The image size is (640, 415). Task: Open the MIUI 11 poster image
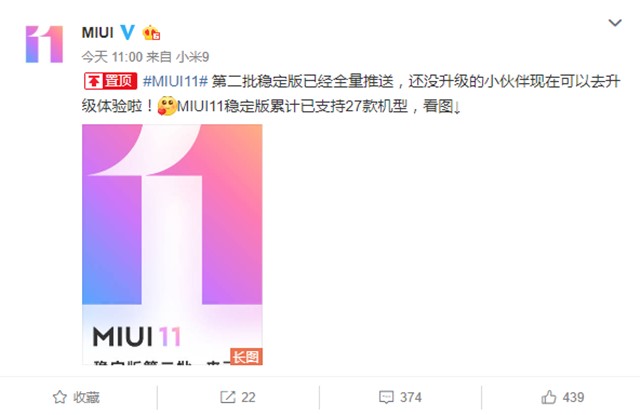[172, 244]
